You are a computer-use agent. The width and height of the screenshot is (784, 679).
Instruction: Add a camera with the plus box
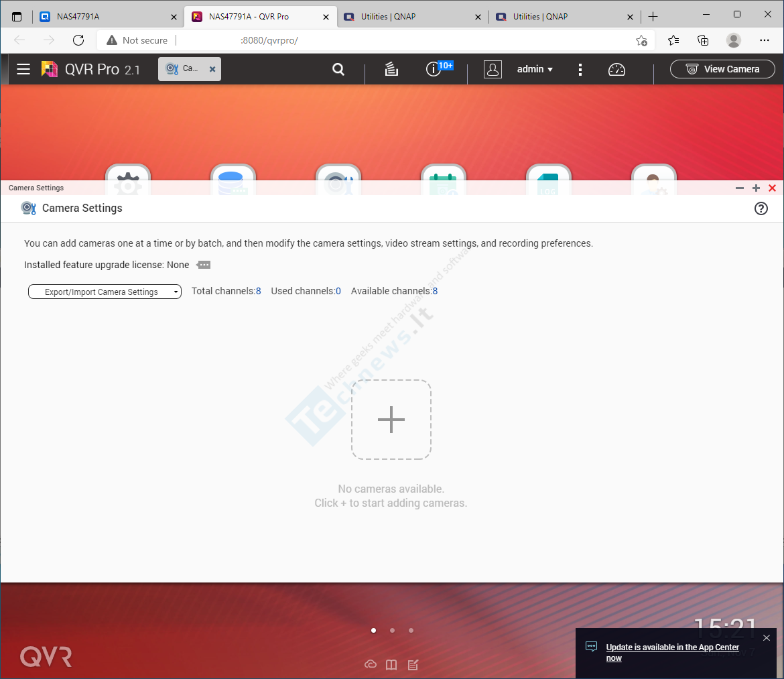click(x=391, y=420)
